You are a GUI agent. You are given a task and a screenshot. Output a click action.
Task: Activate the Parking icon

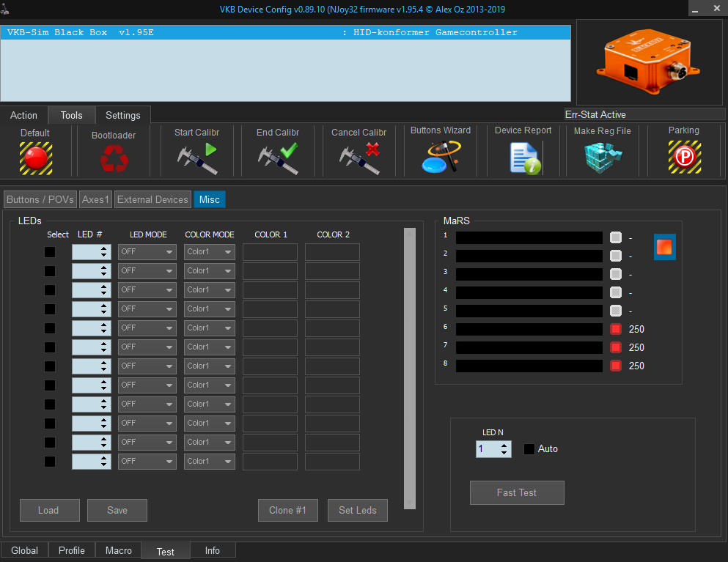coord(684,157)
